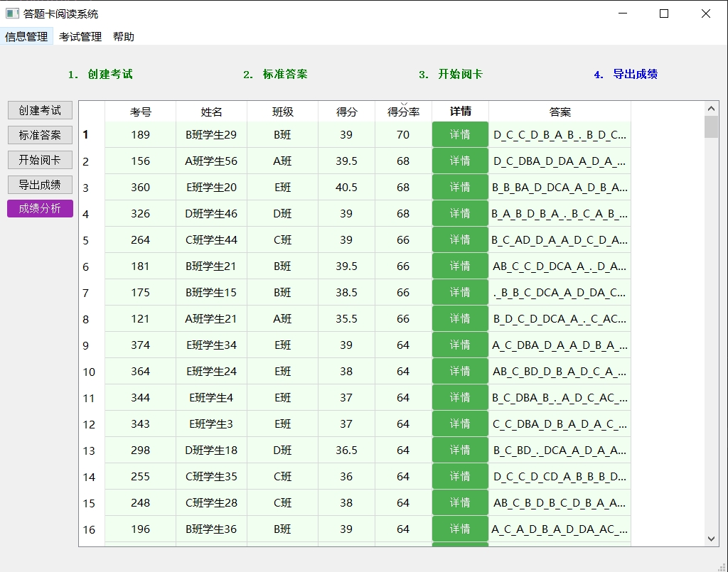Open 成绩分析 with the purple button
The image size is (728, 572).
pos(39,208)
